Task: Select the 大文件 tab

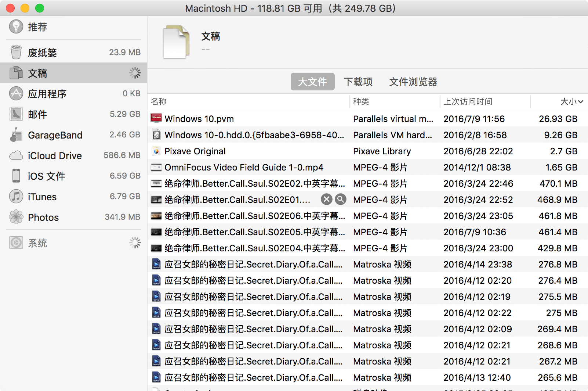Action: pos(313,82)
